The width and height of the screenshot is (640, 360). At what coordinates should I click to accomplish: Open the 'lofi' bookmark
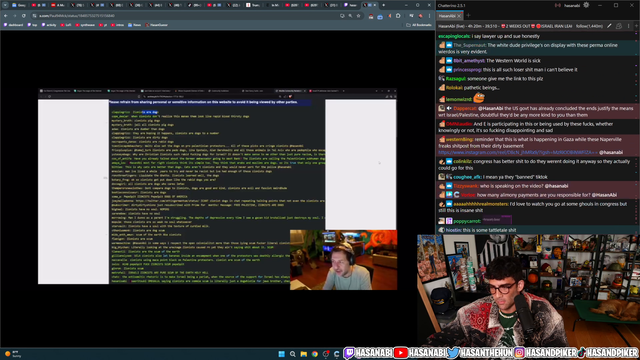click(66, 25)
